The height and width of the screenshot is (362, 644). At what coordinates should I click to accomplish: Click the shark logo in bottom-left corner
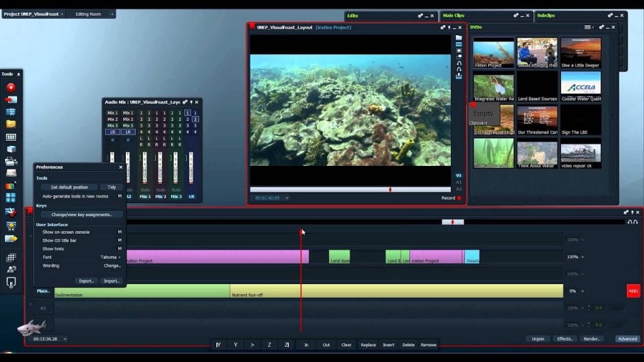pyautogui.click(x=31, y=328)
